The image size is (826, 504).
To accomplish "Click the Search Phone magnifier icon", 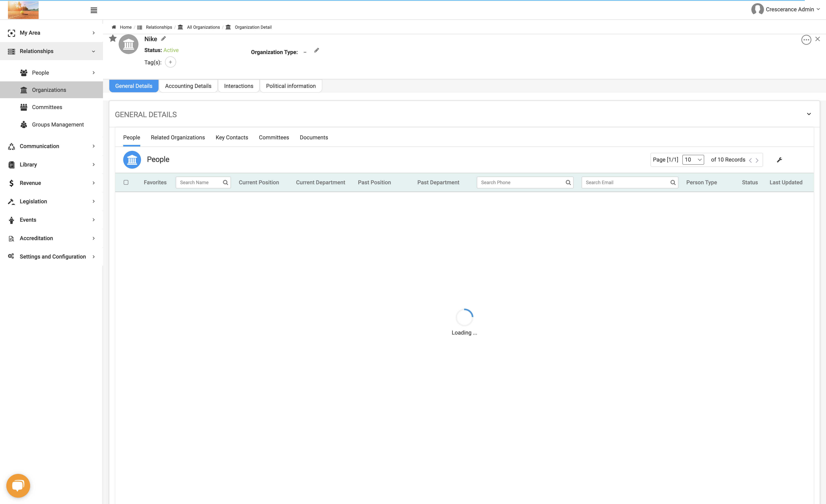I will [x=568, y=182].
